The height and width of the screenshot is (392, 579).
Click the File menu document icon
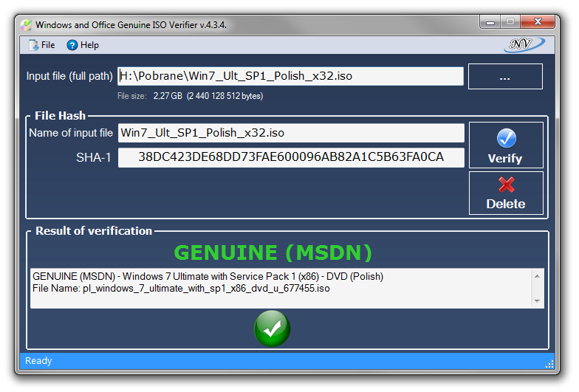[34, 45]
